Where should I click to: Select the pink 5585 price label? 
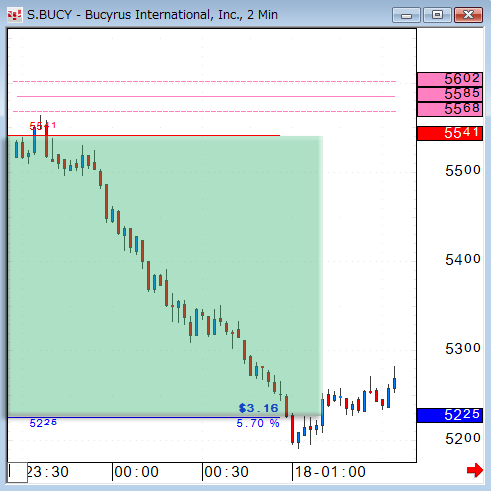(x=450, y=94)
